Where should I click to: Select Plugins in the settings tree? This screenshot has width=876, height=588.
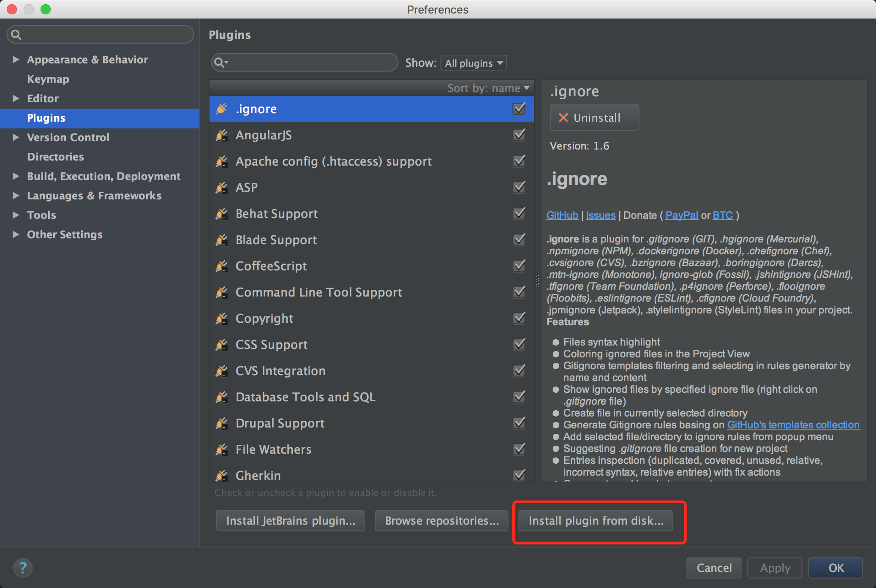100,118
